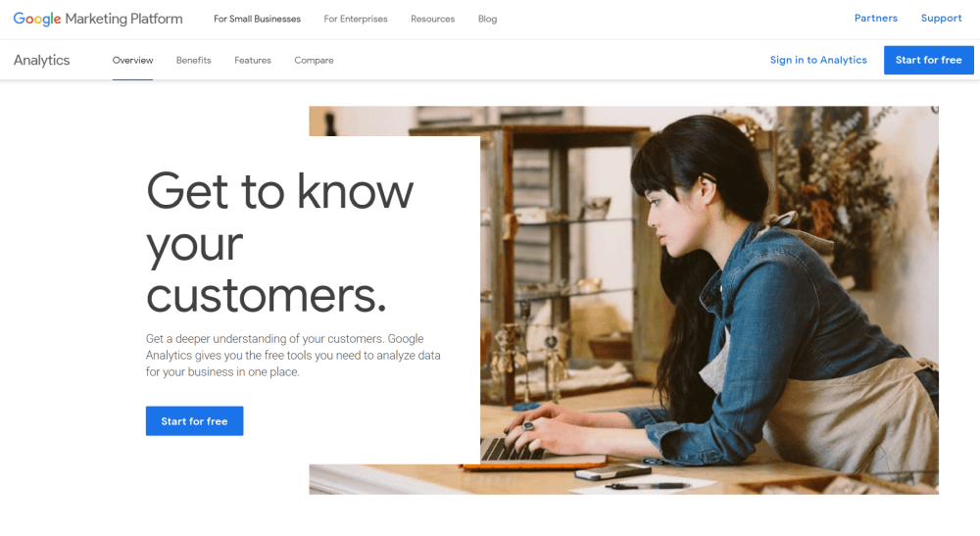The width and height of the screenshot is (980, 536).
Task: Switch to the Features tab
Action: [x=253, y=60]
